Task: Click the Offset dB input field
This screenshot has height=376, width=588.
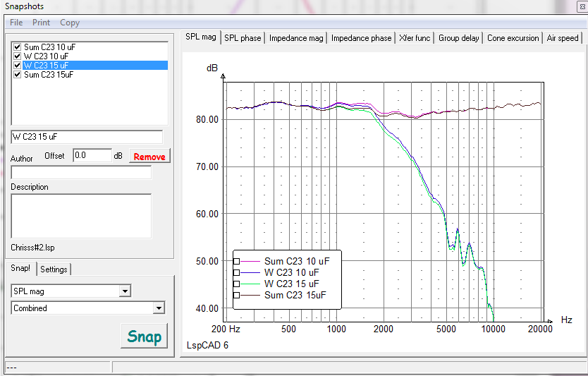Action: 92,155
